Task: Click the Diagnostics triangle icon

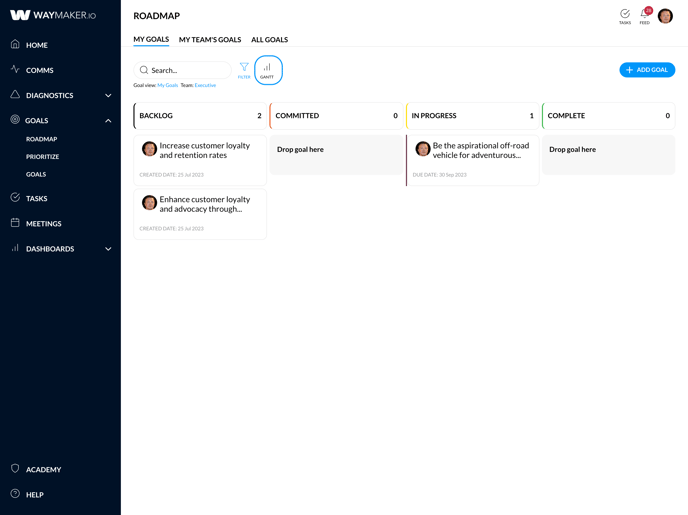Action: [15, 94]
